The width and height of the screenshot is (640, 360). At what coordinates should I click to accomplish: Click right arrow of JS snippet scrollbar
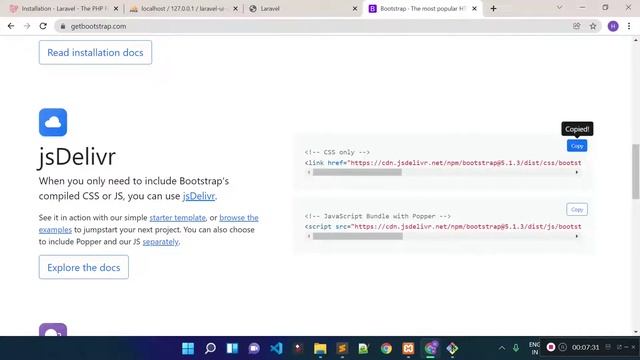point(577,236)
